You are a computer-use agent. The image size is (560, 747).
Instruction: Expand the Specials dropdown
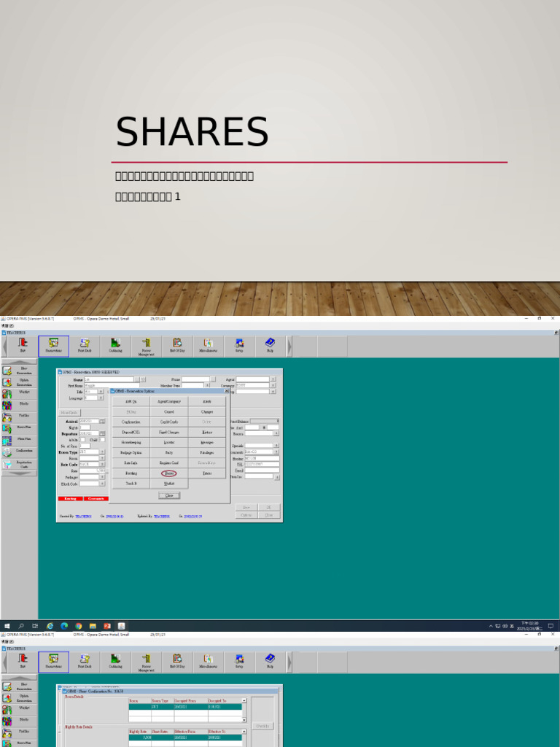click(x=276, y=446)
